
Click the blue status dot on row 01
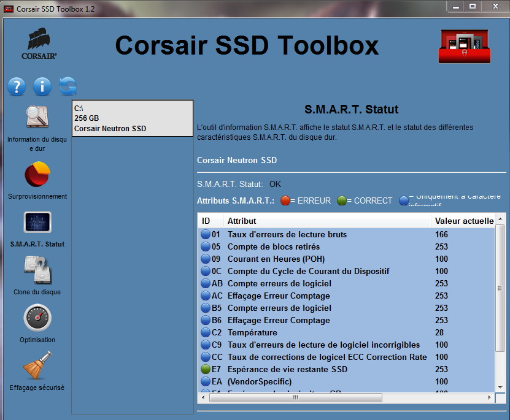[x=206, y=234]
